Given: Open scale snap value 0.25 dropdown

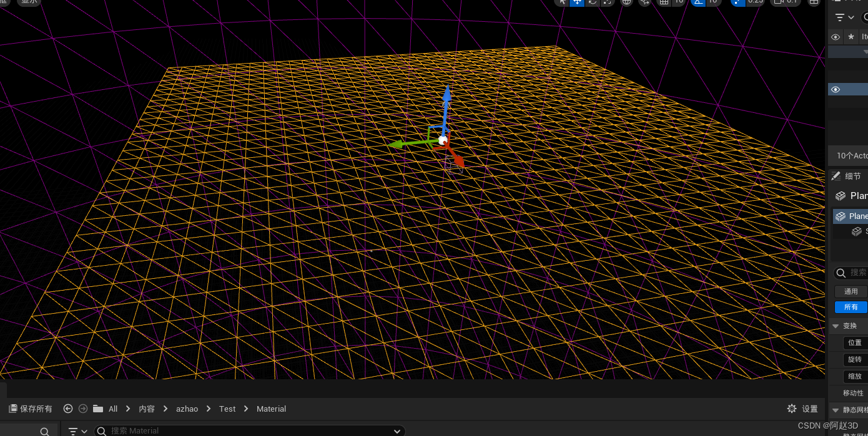Looking at the screenshot, I should coord(756,2).
